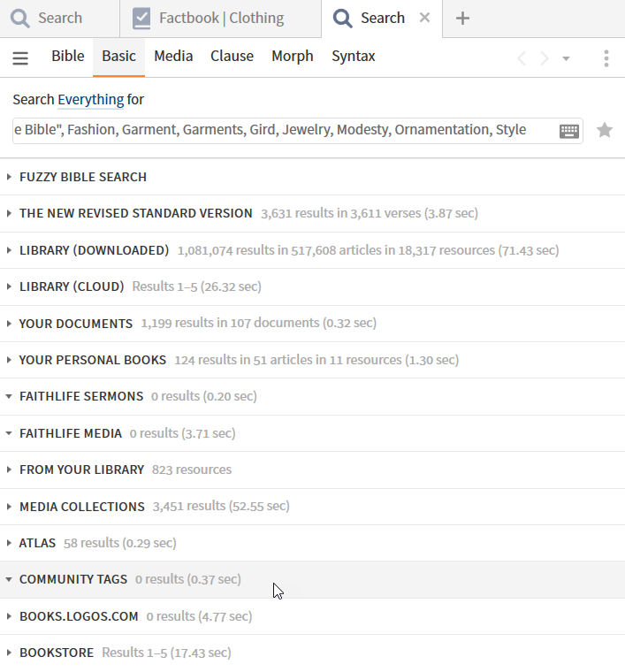Expand the Library (Downloaded) section

(9, 250)
